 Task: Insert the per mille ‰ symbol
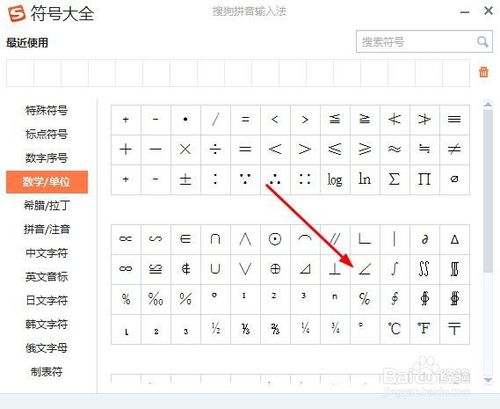[x=156, y=299]
